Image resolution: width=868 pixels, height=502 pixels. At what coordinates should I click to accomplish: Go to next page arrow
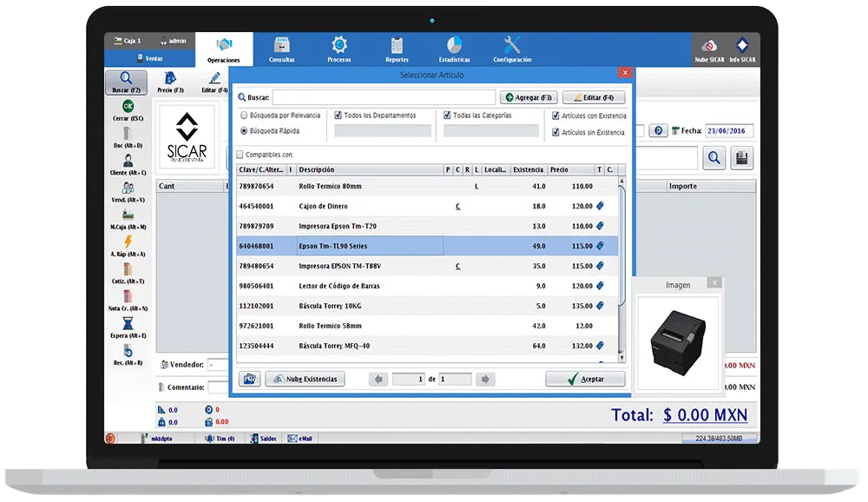tap(485, 380)
